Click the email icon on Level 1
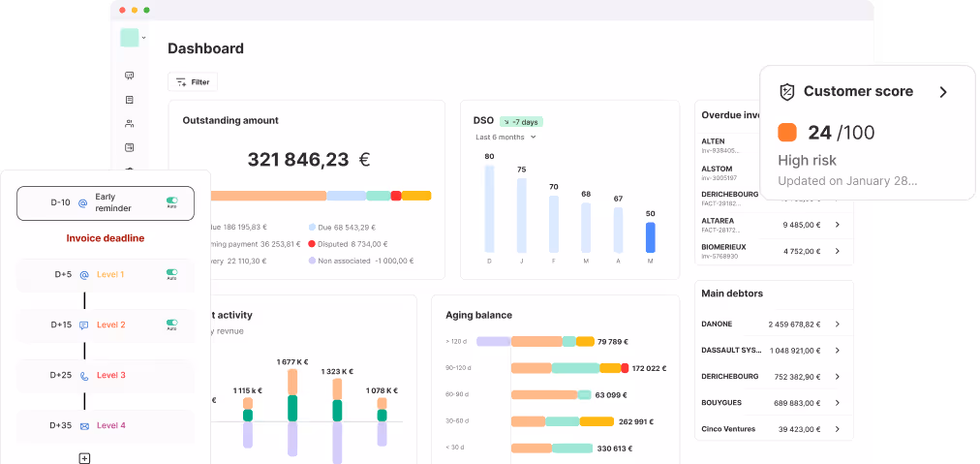This screenshot has width=980, height=464. coord(84,274)
